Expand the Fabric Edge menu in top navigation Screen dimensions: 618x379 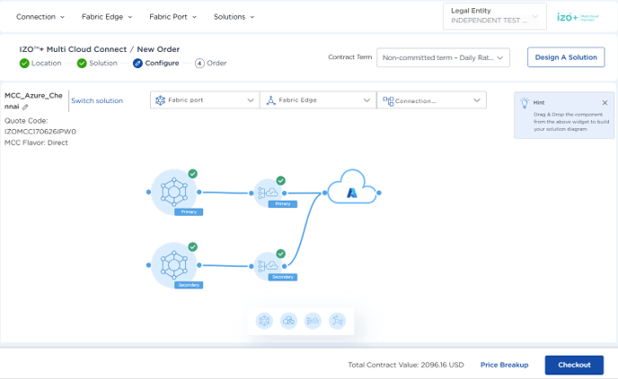[107, 17]
